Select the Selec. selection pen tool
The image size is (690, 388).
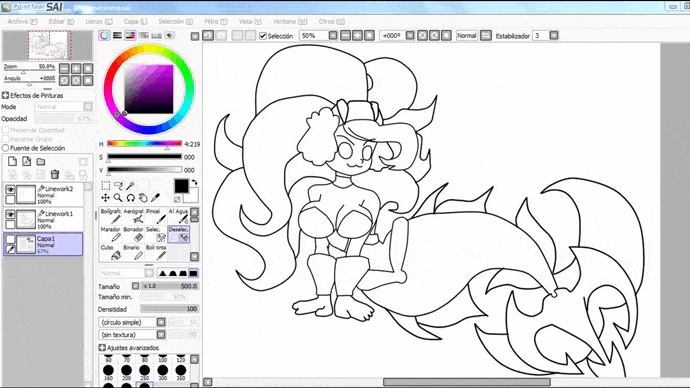coord(156,234)
